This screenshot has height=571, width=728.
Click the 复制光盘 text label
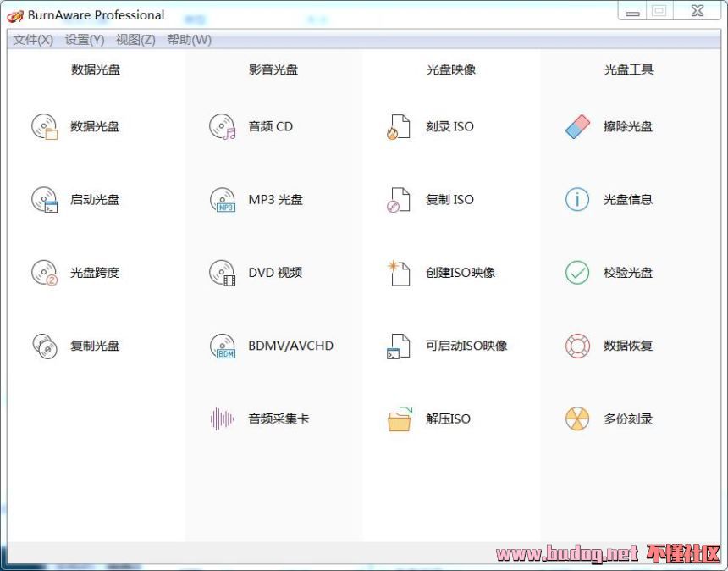tap(95, 346)
